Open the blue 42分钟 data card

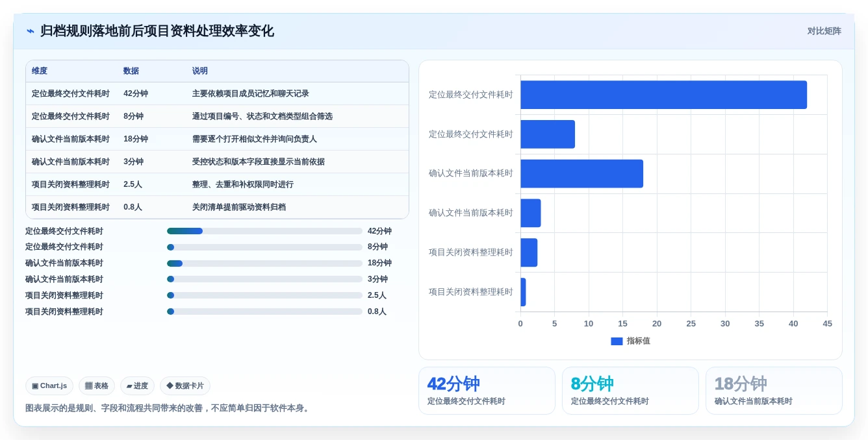click(x=487, y=391)
